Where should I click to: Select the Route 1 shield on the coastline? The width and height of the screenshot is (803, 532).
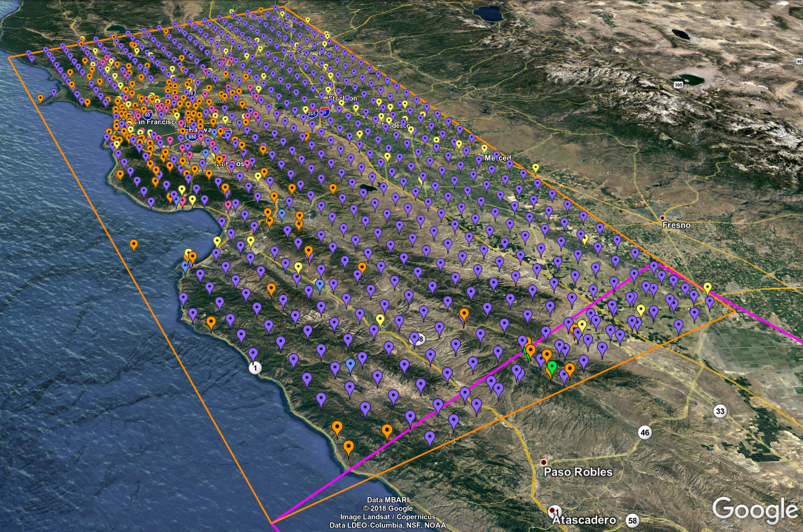(x=255, y=368)
